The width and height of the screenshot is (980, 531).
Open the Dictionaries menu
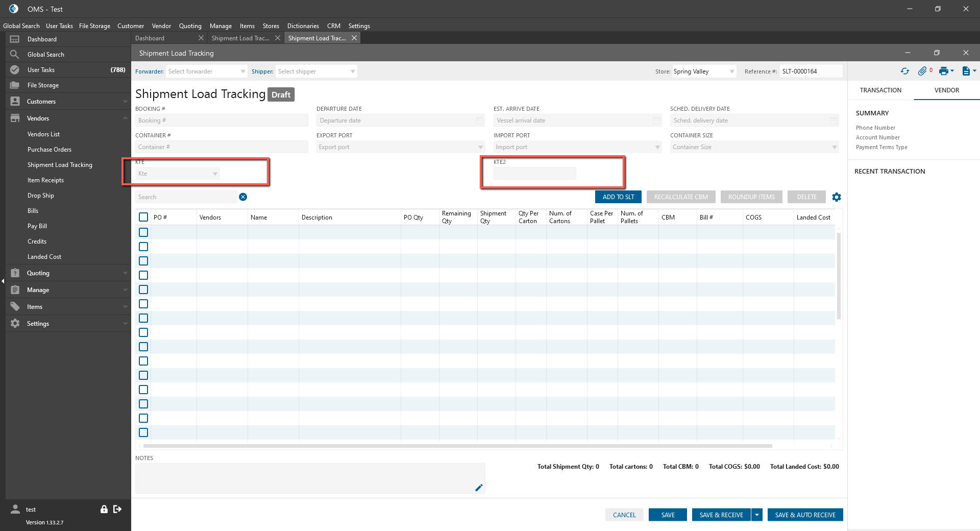[303, 26]
